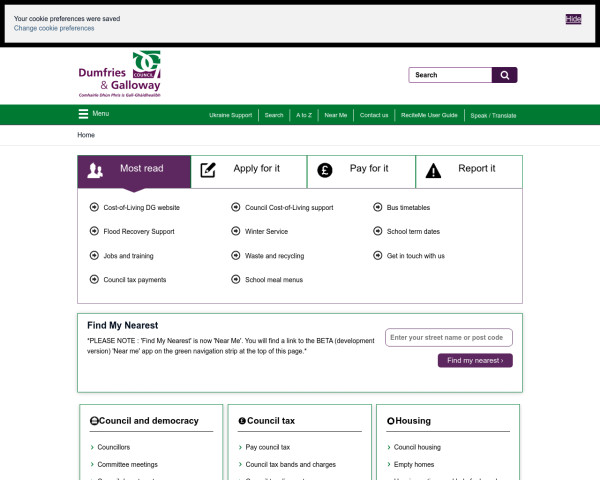This screenshot has height=480, width=600.
Task: Open Council Cost-of-Living support link
Action: click(x=289, y=207)
